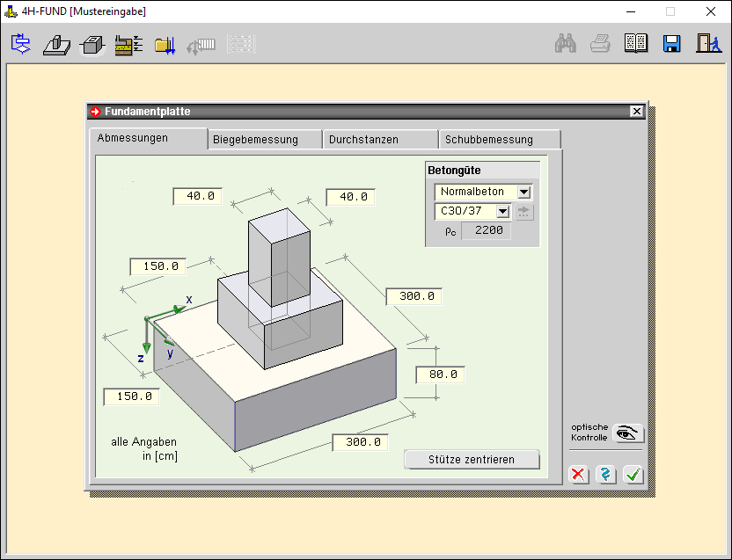This screenshot has width=732, height=560.
Task: Switch to the Biegebemessung tab
Action: pos(265,139)
